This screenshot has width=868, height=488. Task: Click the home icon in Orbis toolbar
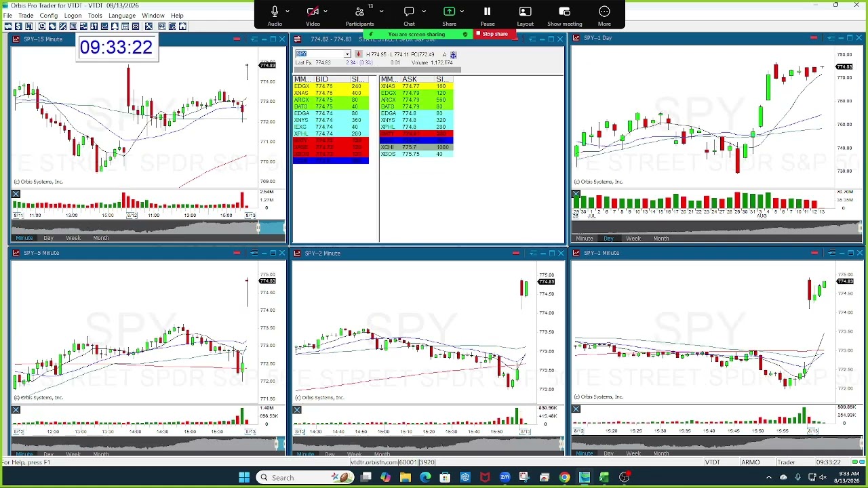(182, 26)
